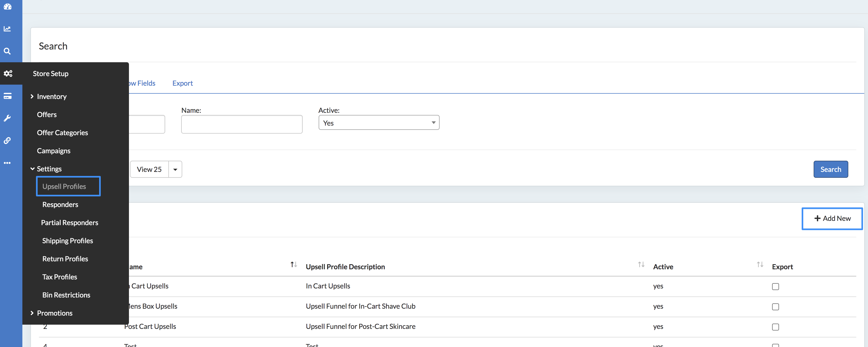Click the Name input field
The height and width of the screenshot is (347, 868).
(242, 124)
